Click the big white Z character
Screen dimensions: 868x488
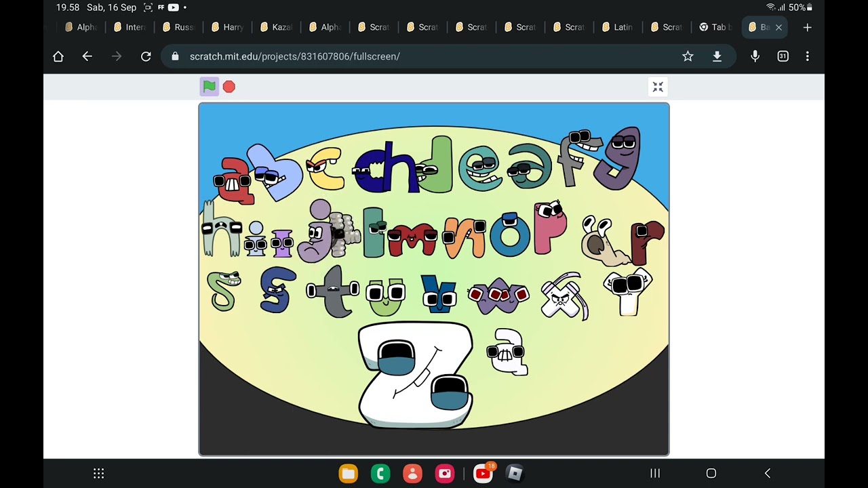(415, 375)
